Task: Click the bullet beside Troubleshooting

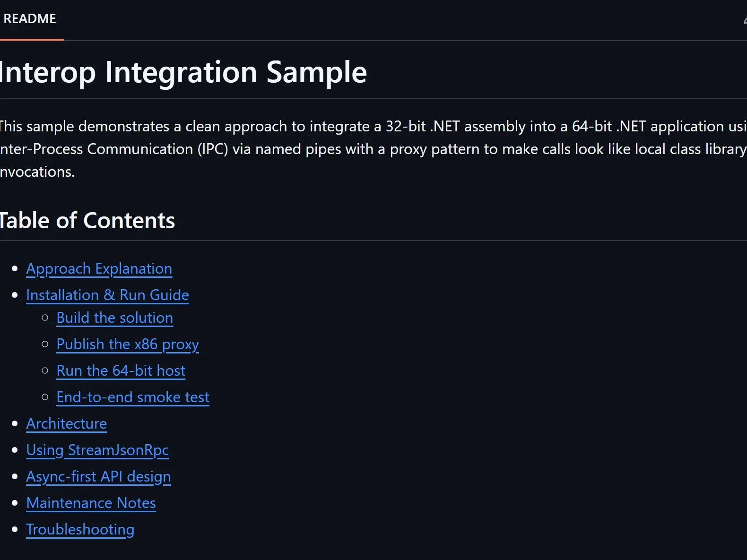Action: coord(14,529)
